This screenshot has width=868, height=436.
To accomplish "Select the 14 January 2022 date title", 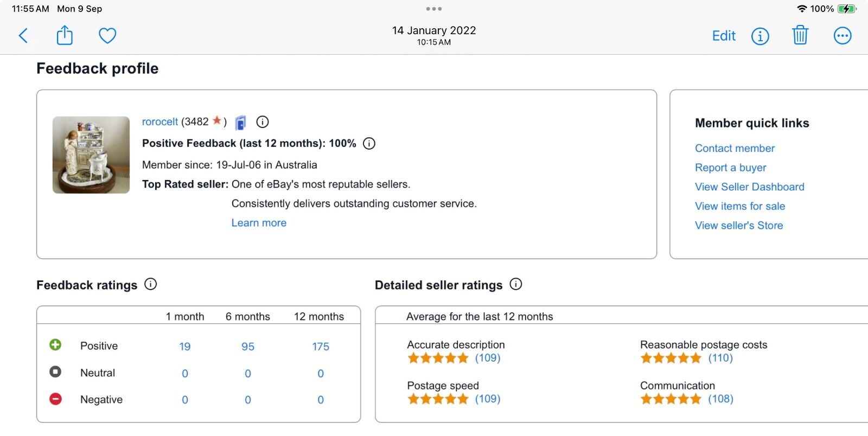I will [x=434, y=30].
